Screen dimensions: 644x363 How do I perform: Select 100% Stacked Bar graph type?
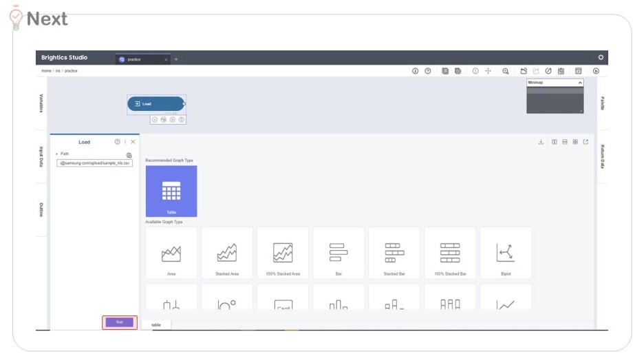coord(450,253)
